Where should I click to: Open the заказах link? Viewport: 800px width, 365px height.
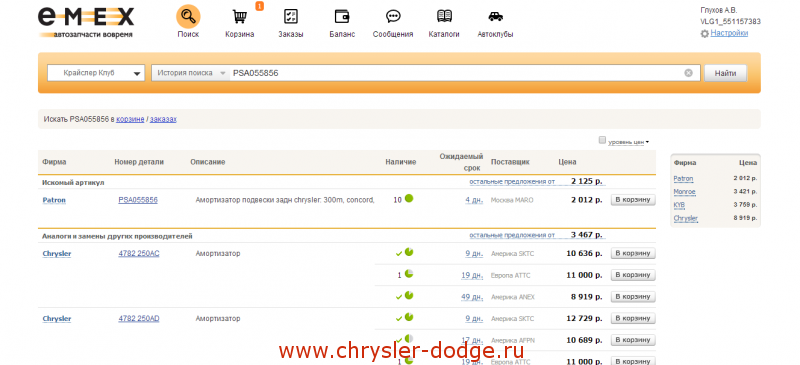(x=163, y=119)
